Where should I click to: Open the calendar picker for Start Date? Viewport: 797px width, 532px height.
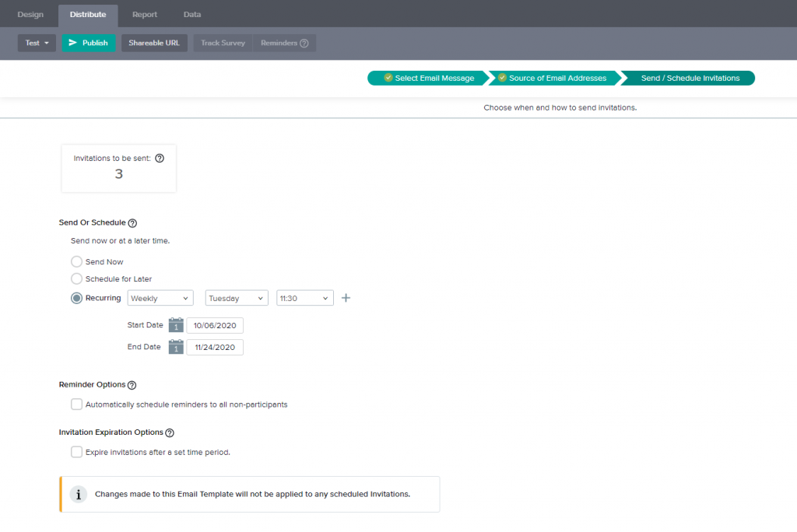(x=176, y=324)
